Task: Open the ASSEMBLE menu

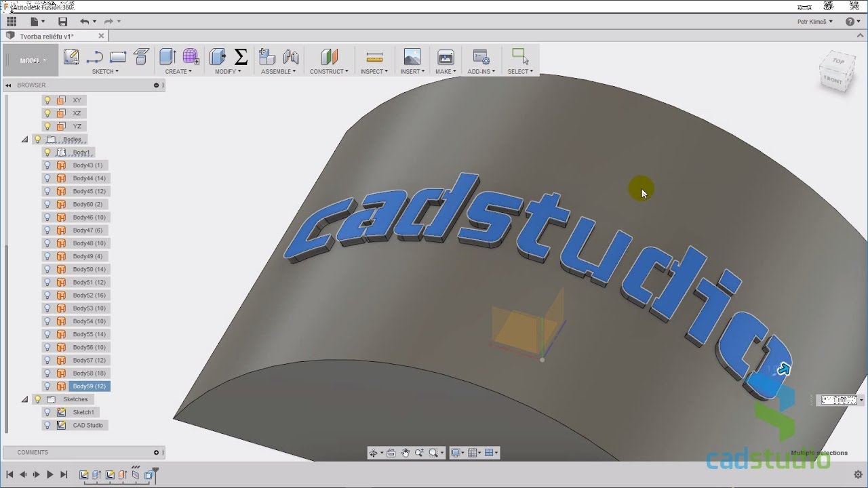Action: pyautogui.click(x=278, y=71)
